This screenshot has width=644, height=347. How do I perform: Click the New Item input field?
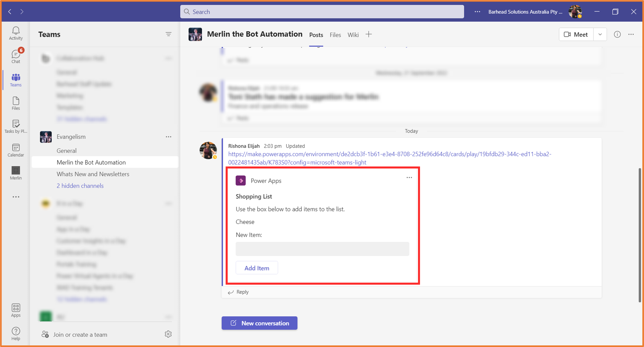click(x=322, y=249)
